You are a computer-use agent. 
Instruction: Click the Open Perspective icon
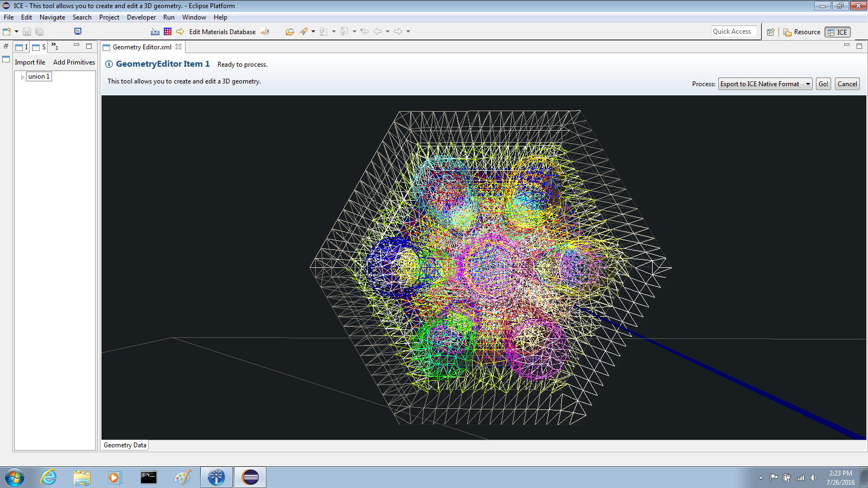pos(770,32)
